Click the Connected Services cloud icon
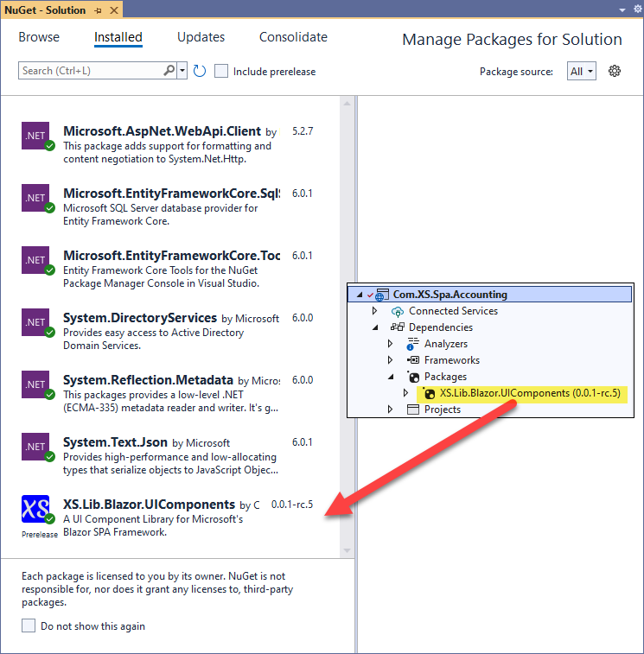The image size is (644, 654). click(398, 311)
